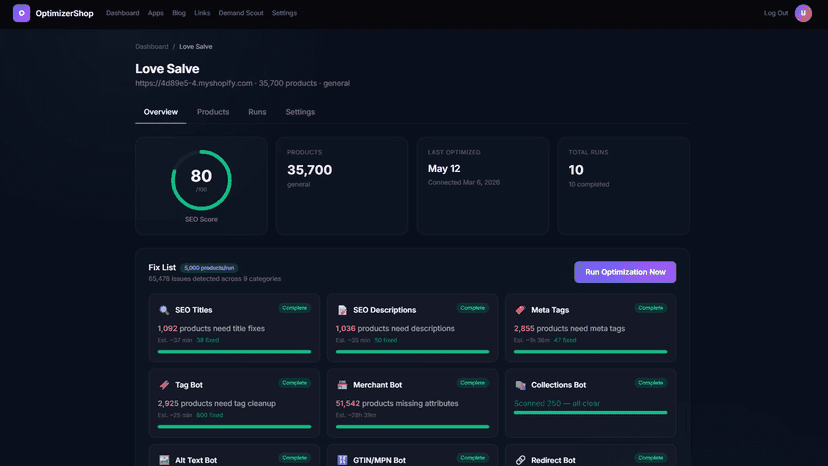Click the GTIN/MPN Bot barcode icon

pos(342,460)
